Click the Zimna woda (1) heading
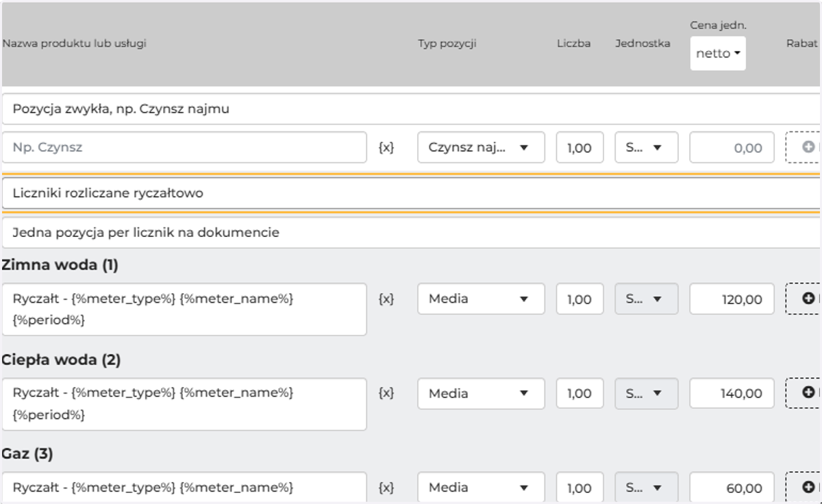This screenshot has width=822, height=504. [x=60, y=265]
